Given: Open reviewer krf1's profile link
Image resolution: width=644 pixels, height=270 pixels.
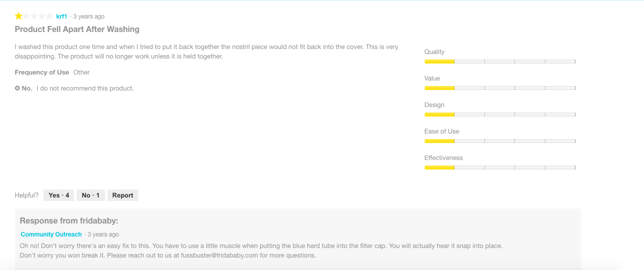Looking at the screenshot, I should 61,16.
